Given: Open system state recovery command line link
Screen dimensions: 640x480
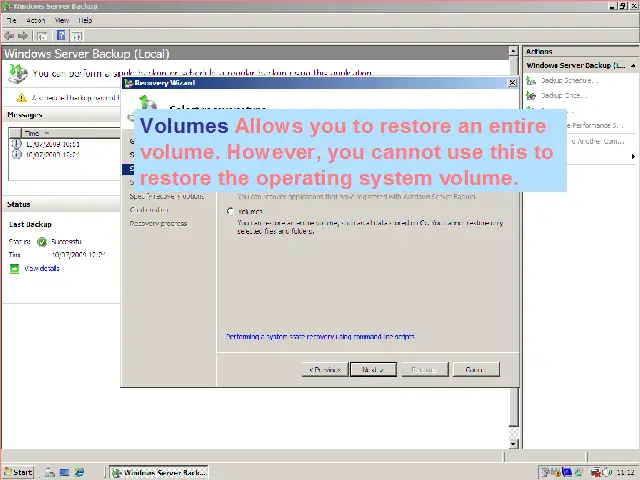Looking at the screenshot, I should point(320,337).
